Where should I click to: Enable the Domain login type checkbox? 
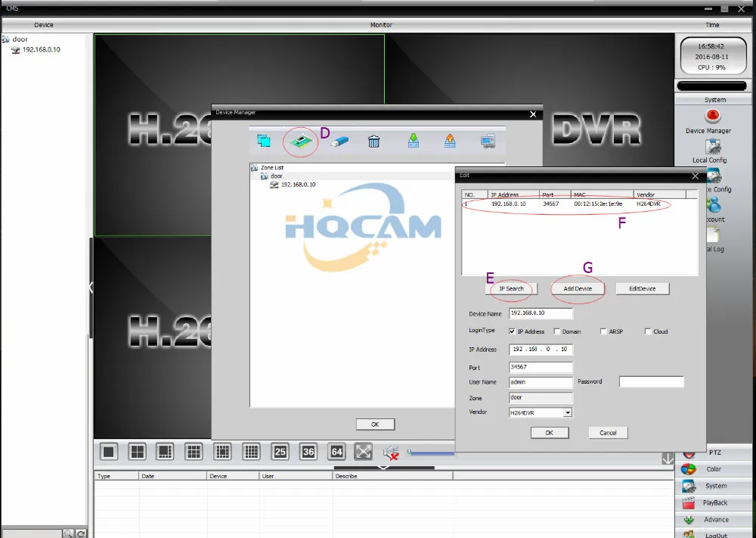click(x=557, y=331)
